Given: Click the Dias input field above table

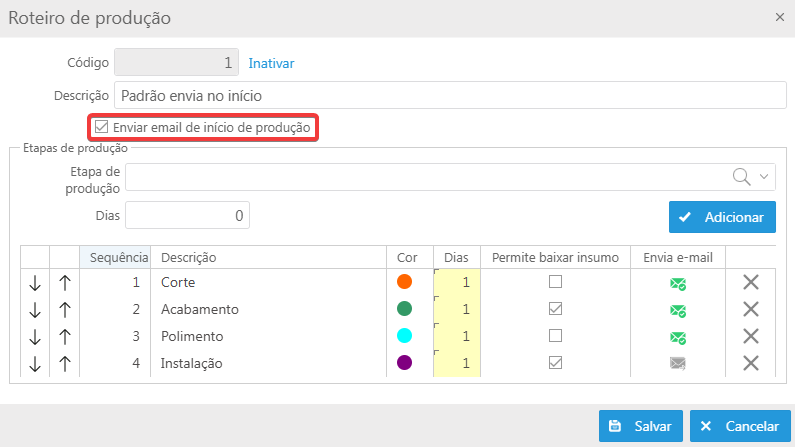Looking at the screenshot, I should click(x=187, y=215).
